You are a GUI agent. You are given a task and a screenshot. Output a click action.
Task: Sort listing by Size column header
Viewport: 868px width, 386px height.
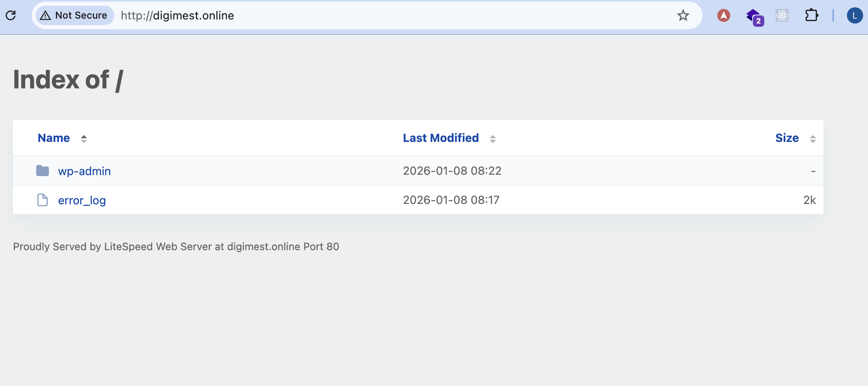[x=787, y=138]
